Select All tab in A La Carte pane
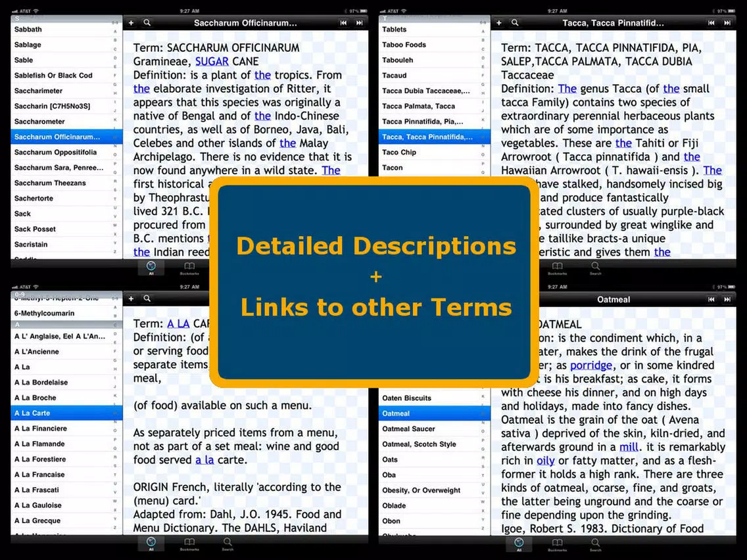The width and height of the screenshot is (747, 560). (x=151, y=544)
